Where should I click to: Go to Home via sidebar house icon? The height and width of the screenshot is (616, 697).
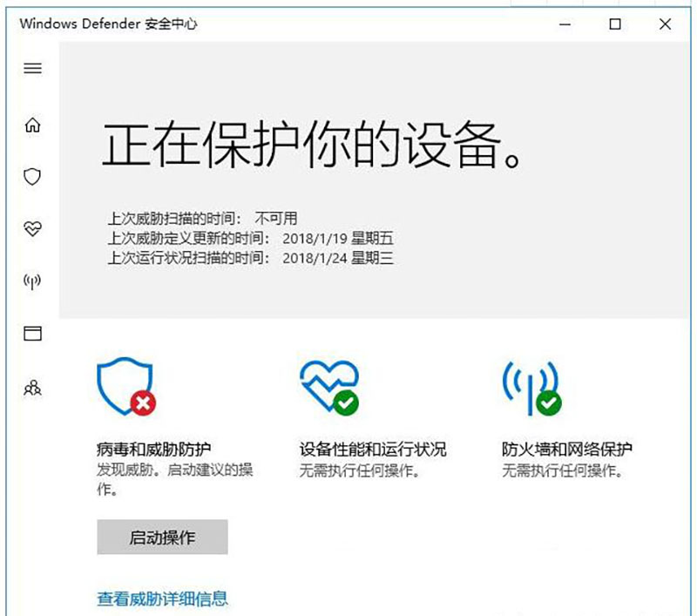(32, 125)
